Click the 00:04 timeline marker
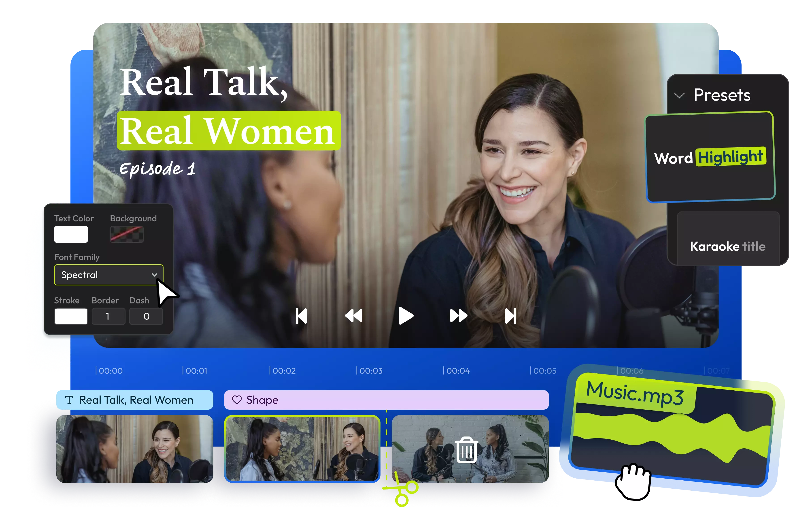Image resolution: width=812 pixels, height=507 pixels. tap(456, 370)
